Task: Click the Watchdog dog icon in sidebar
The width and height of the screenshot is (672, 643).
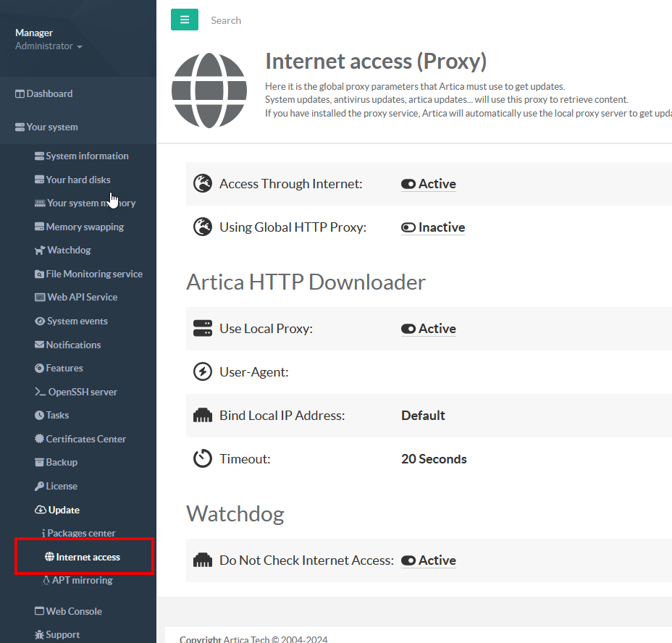Action: [41, 251]
